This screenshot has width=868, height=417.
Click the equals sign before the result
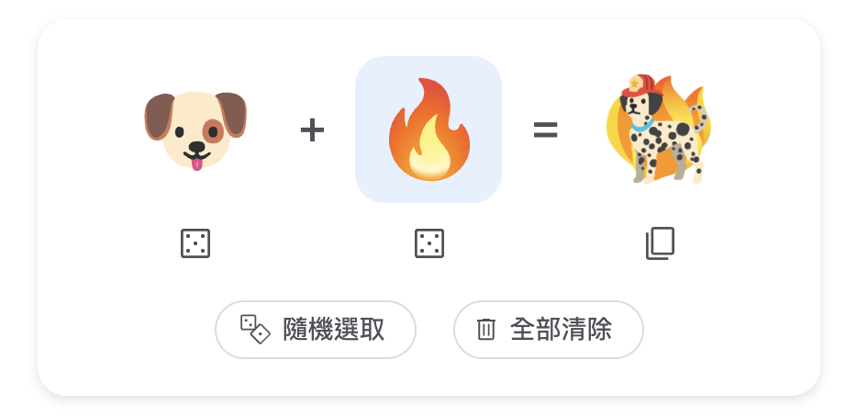pyautogui.click(x=545, y=130)
